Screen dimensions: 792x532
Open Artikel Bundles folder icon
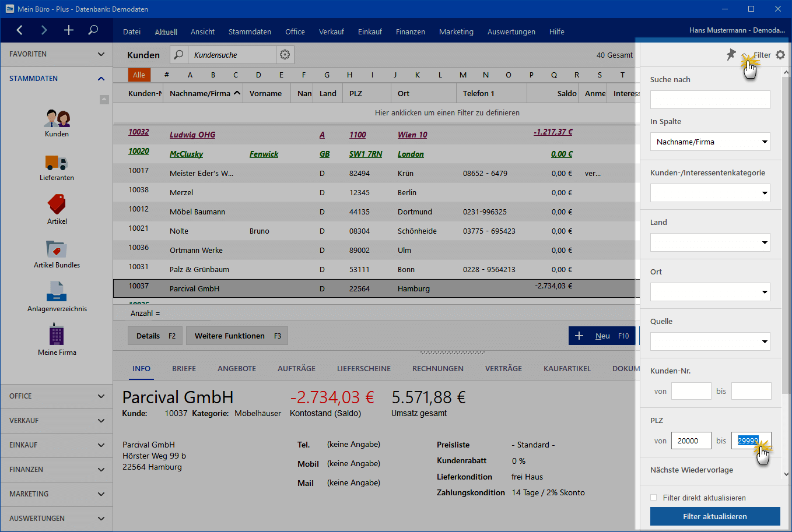tap(57, 249)
